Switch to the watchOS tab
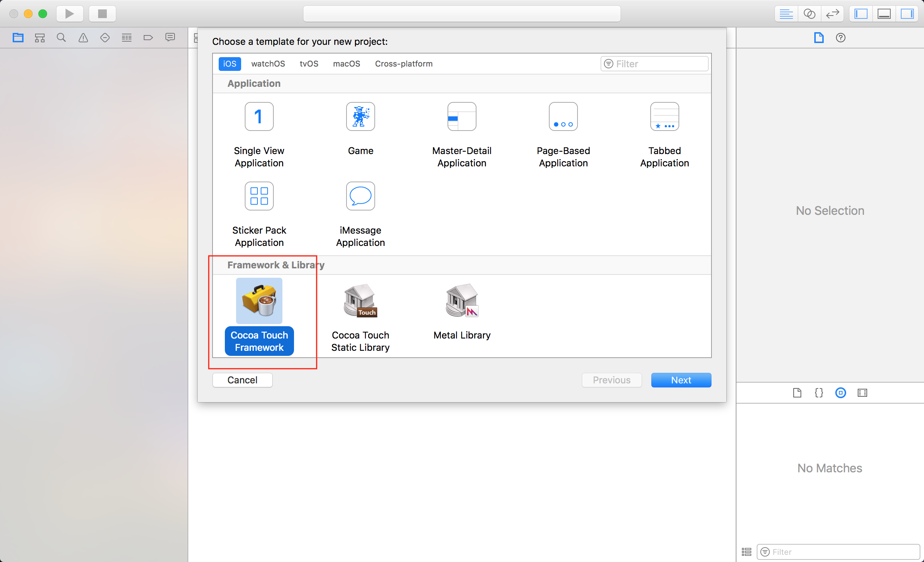 268,64
